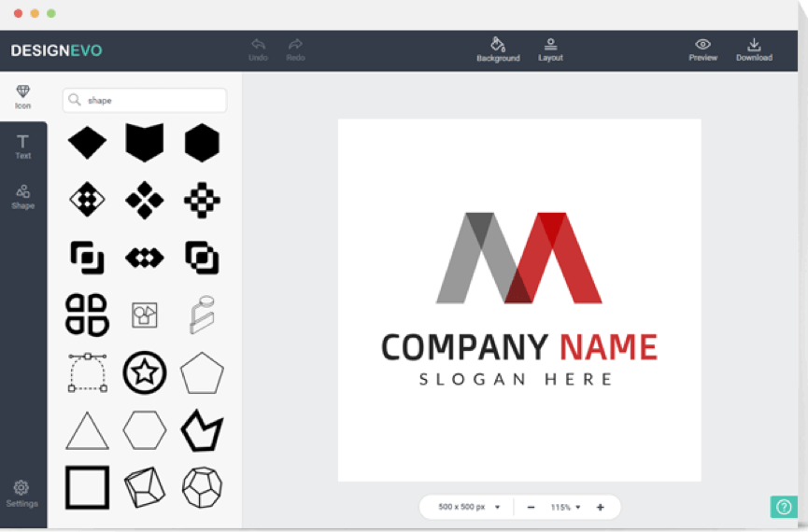Click the search magnifier icon
Image resolution: width=808 pixels, height=532 pixels.
coord(75,99)
